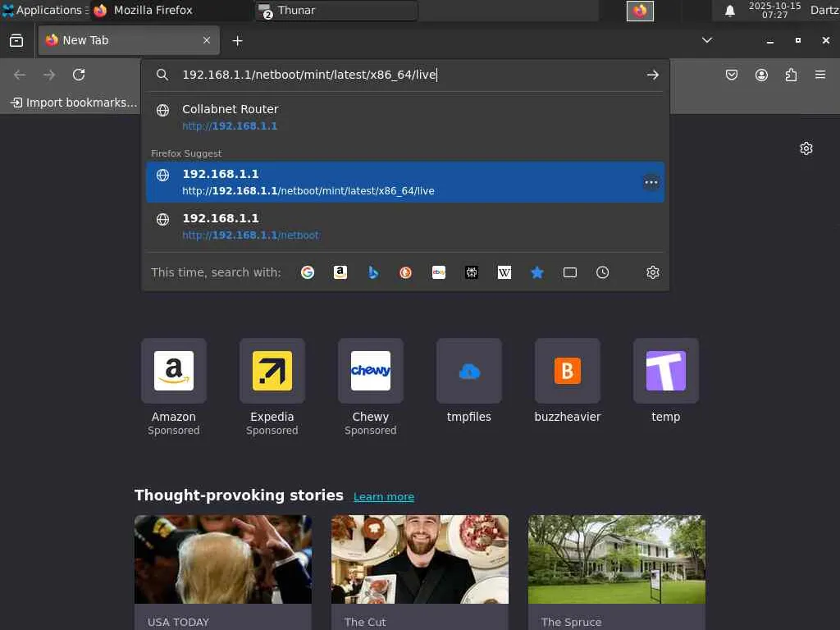The width and height of the screenshot is (840, 630).
Task: Click the Go arrow in address bar
Action: (652, 75)
